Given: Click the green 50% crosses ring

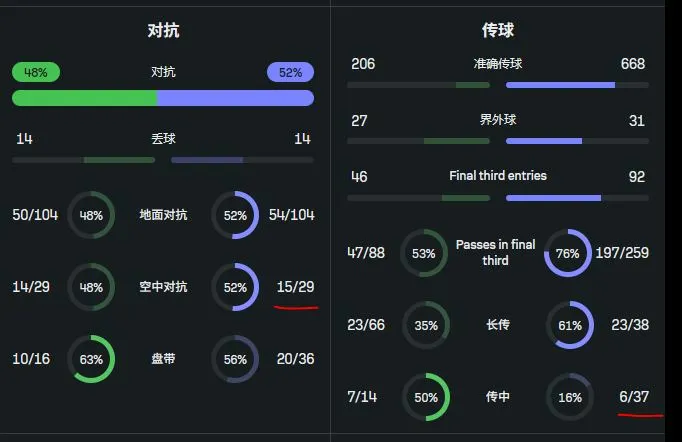Looking at the screenshot, I should [x=426, y=397].
